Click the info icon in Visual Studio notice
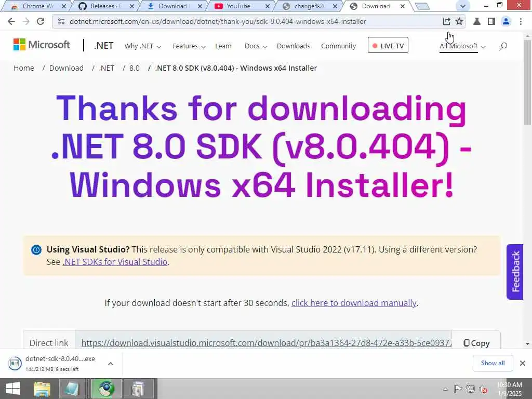 36,250
